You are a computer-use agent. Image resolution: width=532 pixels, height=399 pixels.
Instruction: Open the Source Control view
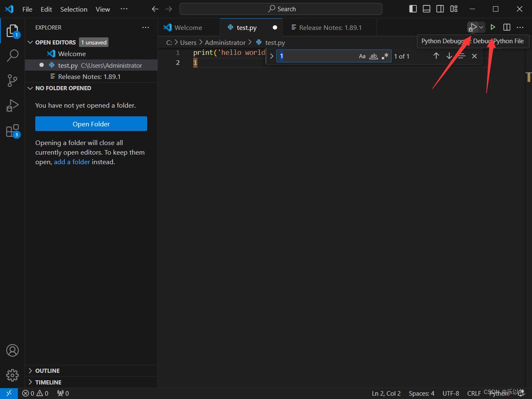click(12, 80)
